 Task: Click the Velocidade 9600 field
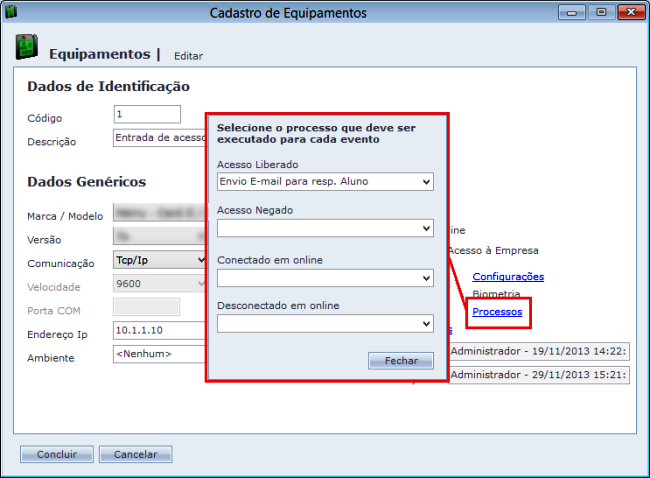pos(158,283)
